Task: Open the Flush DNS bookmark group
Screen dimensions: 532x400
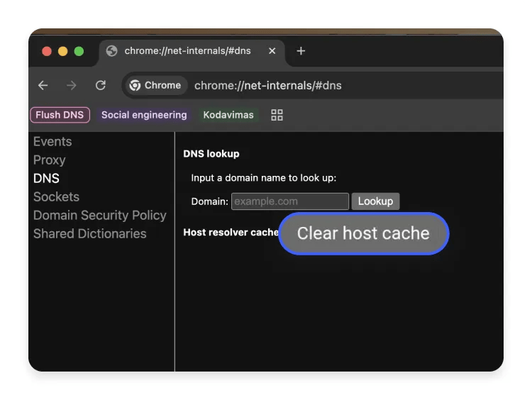Action: [x=60, y=115]
